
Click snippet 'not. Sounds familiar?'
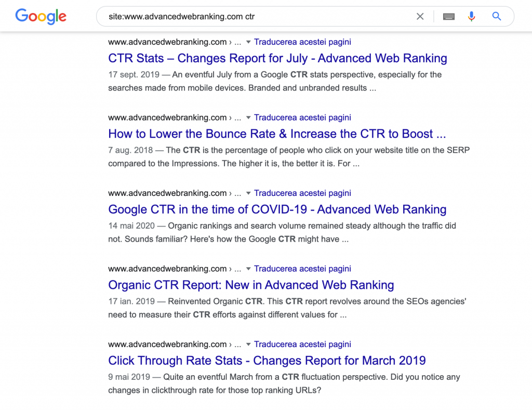point(148,239)
